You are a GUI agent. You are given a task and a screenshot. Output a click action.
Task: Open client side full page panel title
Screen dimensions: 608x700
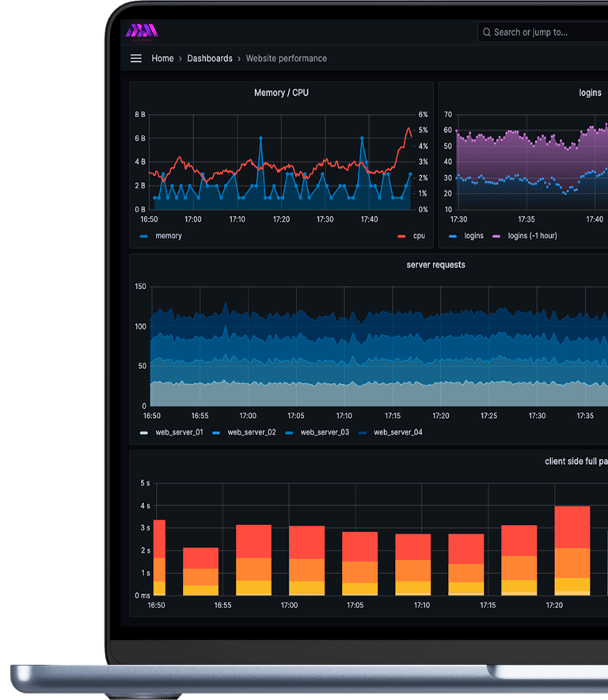(576, 461)
